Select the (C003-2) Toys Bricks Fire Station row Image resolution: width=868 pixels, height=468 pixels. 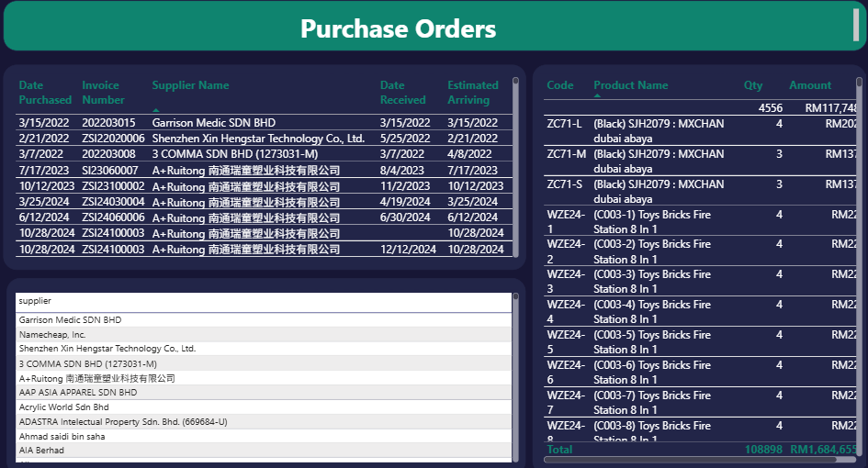pyautogui.click(x=700, y=251)
